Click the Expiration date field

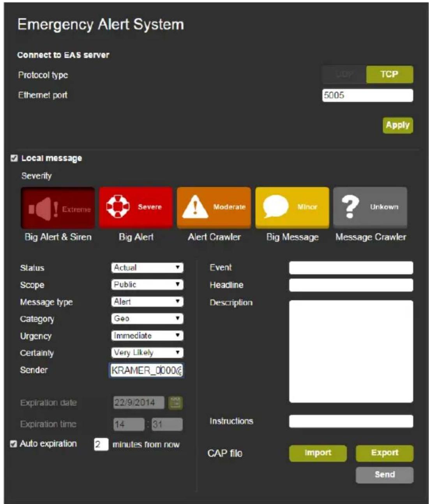139,403
